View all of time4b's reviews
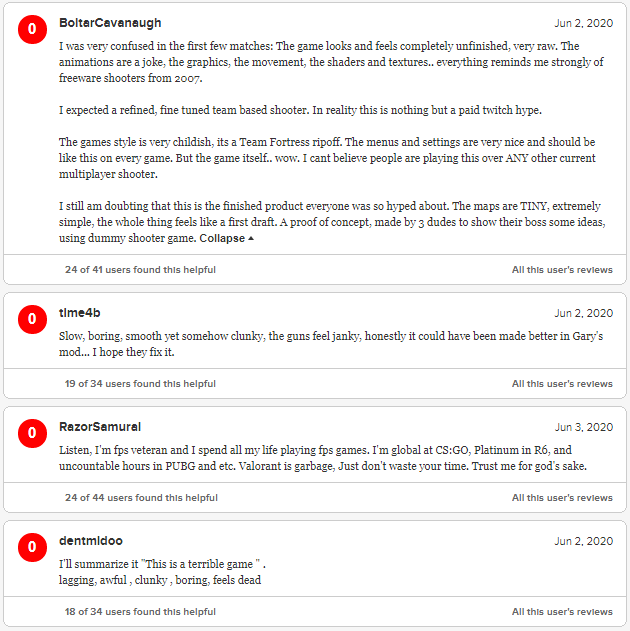The image size is (630, 631). tap(562, 384)
